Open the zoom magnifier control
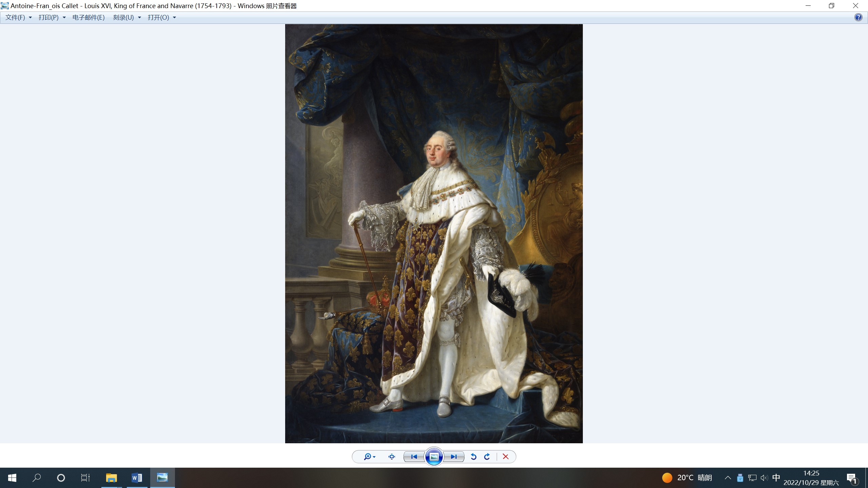Image resolution: width=868 pixels, height=488 pixels. [x=367, y=457]
